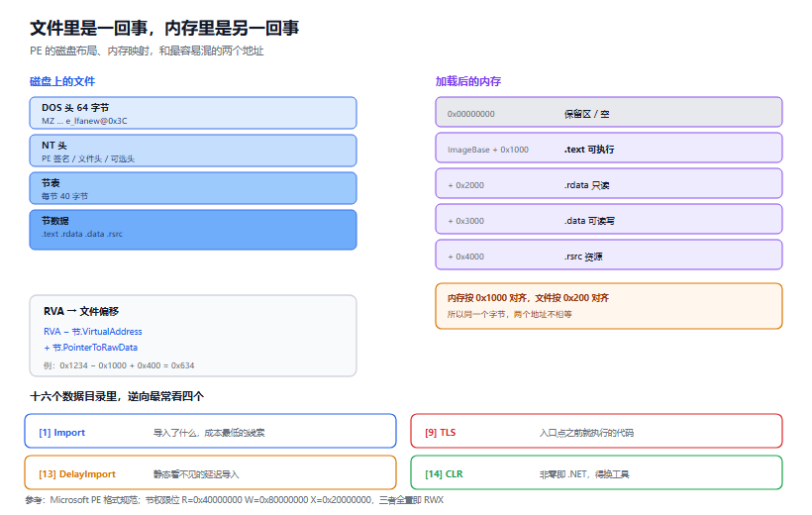Click the DOS 头 64 字节 box
The image size is (812, 515).
coord(193,113)
